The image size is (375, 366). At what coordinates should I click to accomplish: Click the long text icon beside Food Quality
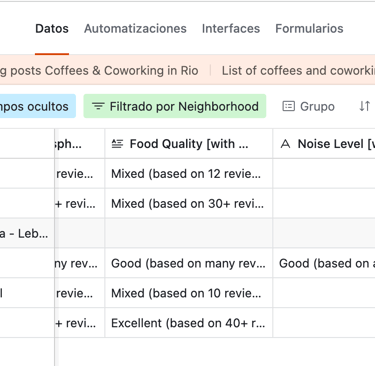coord(117,144)
